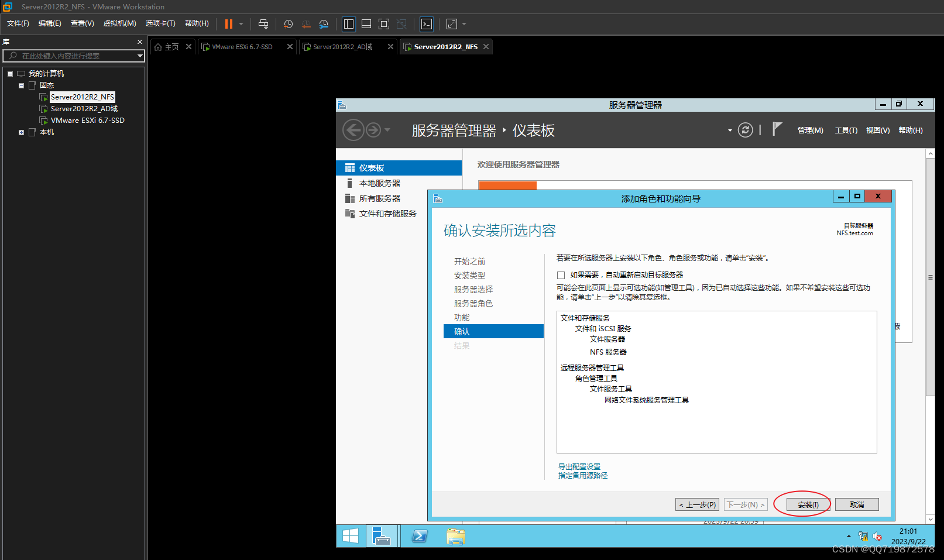Open snapshot manager

click(x=324, y=24)
